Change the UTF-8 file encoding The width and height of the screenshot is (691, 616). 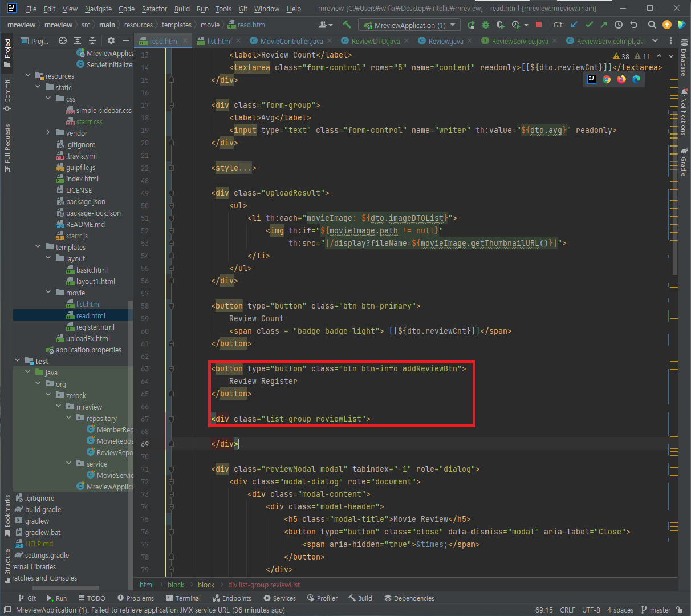click(591, 610)
